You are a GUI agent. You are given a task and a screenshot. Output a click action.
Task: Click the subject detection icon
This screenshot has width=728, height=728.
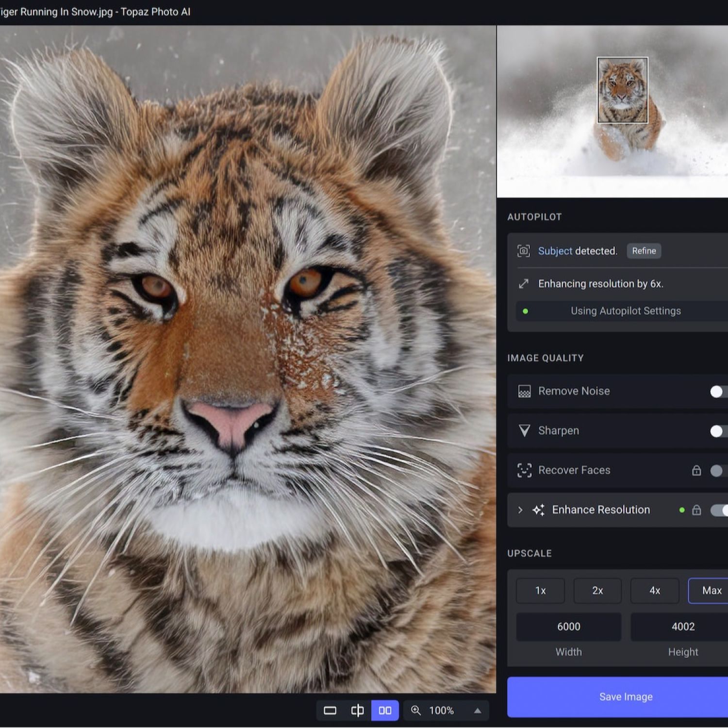[523, 251]
